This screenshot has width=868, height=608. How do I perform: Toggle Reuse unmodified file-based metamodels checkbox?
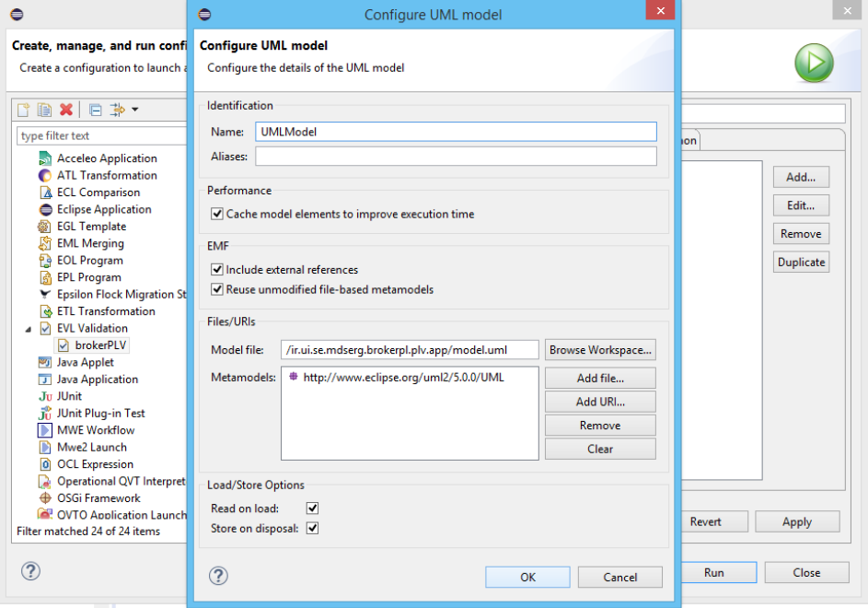click(x=217, y=289)
